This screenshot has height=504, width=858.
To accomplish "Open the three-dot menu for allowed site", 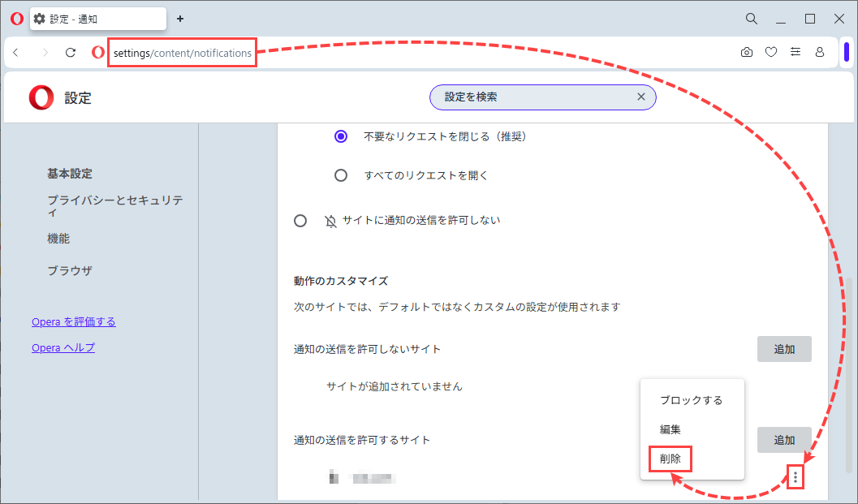I will [x=795, y=478].
